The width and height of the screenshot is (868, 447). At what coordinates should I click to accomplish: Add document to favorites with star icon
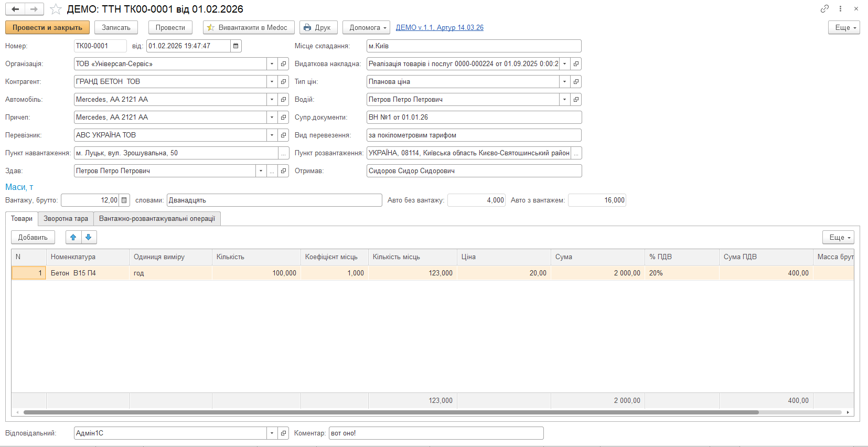[56, 9]
